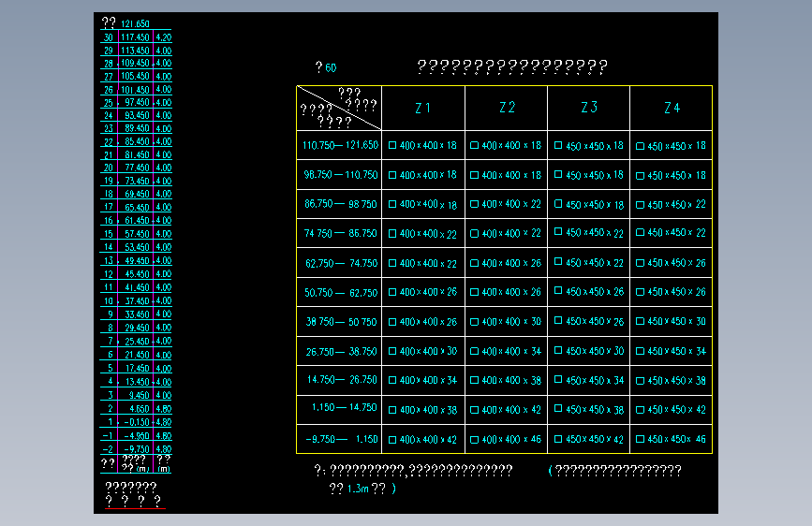812x526 pixels.
Task: Select Z4 cell 450×450×22 in the 86.750—98.750 row
Action: [671, 204]
